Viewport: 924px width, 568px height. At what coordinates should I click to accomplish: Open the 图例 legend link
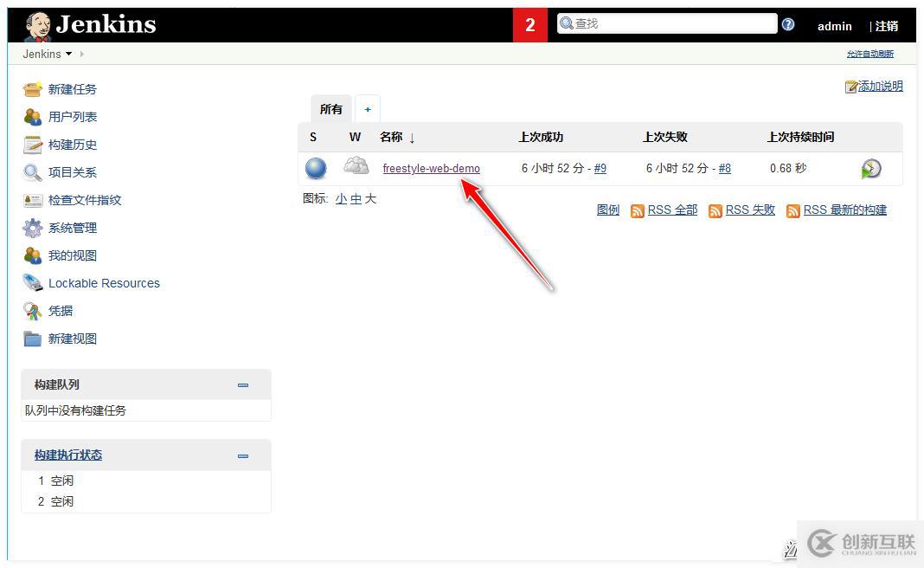point(608,210)
